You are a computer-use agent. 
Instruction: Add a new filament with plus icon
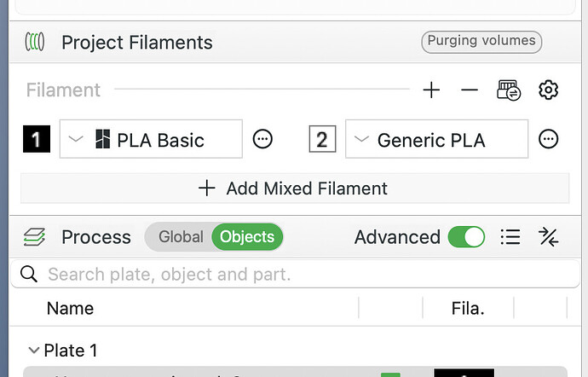tap(431, 90)
